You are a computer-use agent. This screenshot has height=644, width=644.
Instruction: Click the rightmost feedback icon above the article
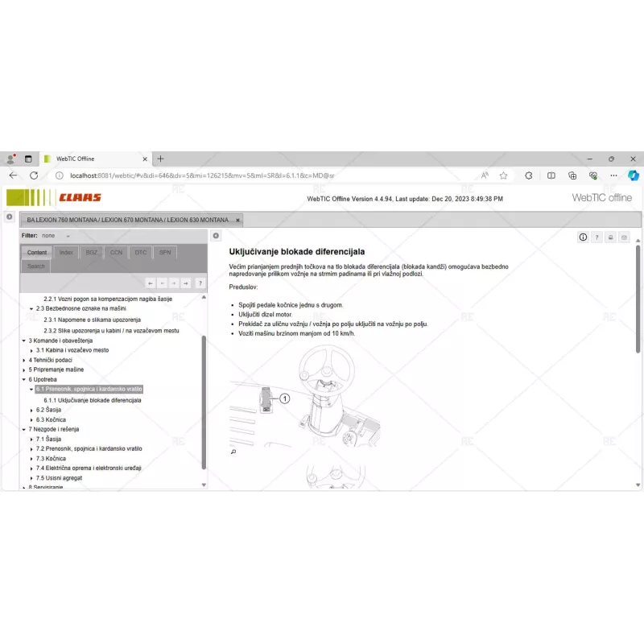[x=624, y=237]
